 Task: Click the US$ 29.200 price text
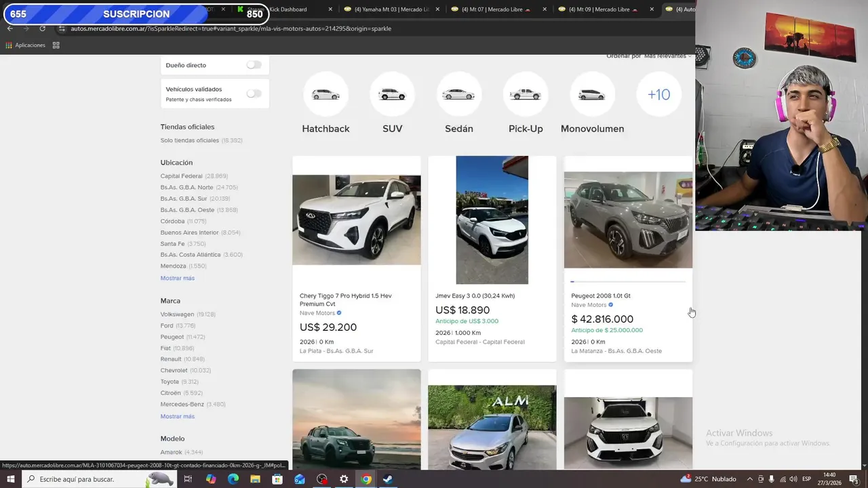[328, 327]
